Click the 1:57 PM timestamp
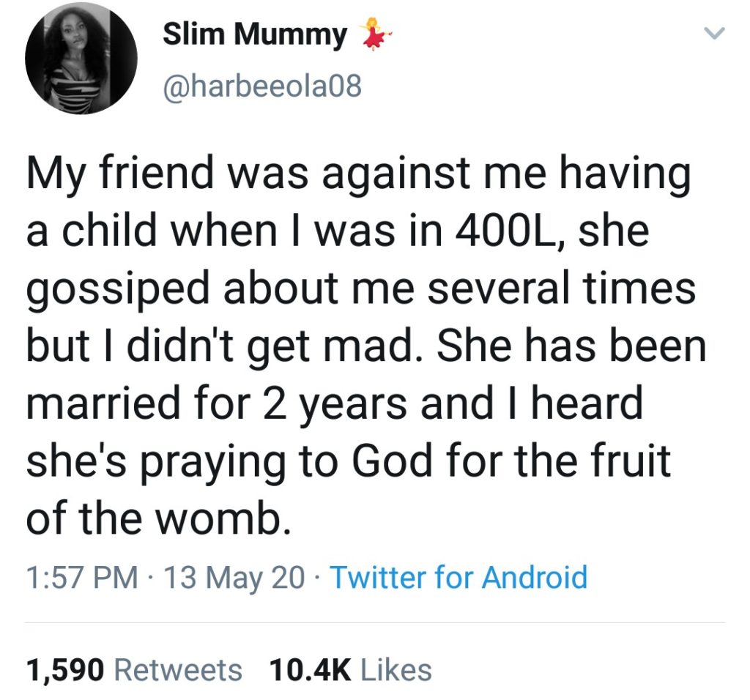The height and width of the screenshot is (700, 750). pyautogui.click(x=81, y=577)
